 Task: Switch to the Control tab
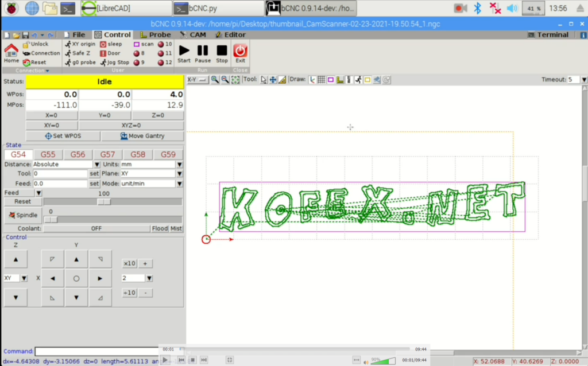pyautogui.click(x=113, y=34)
